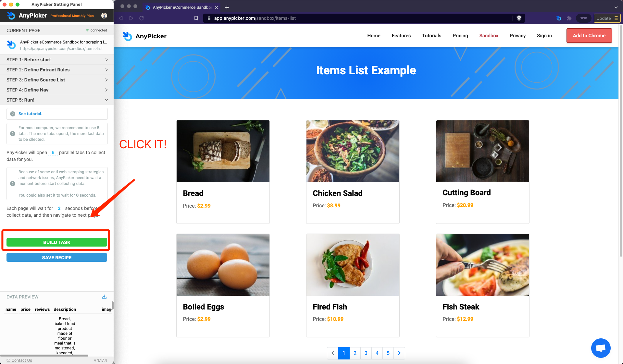The width and height of the screenshot is (623, 364).
Task: Expand STEP 1: Before start section
Action: coord(57,60)
